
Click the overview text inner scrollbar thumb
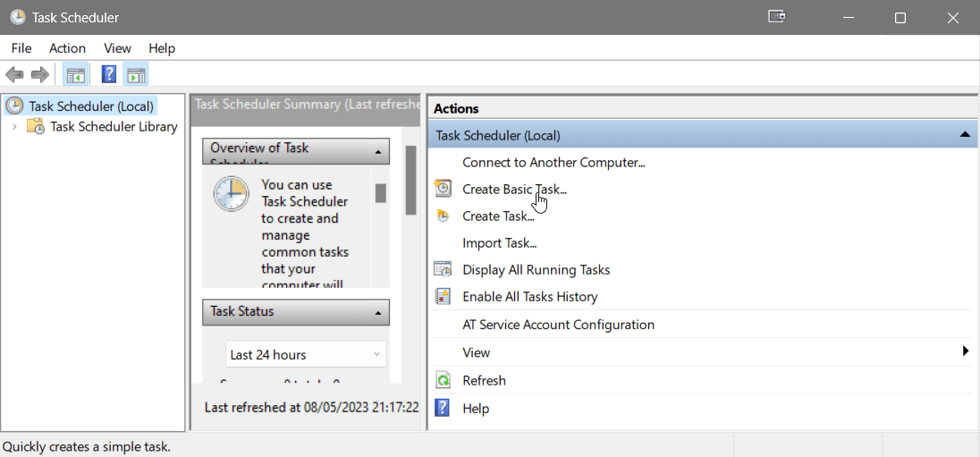[x=381, y=192]
